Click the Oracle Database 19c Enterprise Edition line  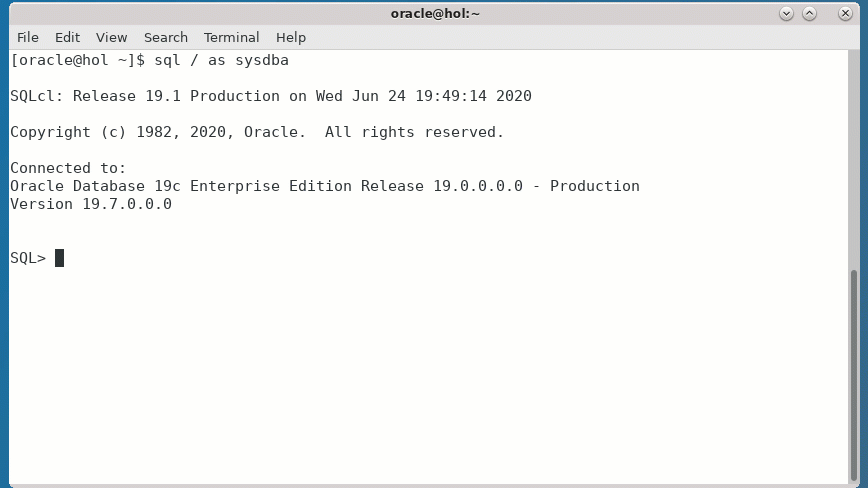pos(324,186)
